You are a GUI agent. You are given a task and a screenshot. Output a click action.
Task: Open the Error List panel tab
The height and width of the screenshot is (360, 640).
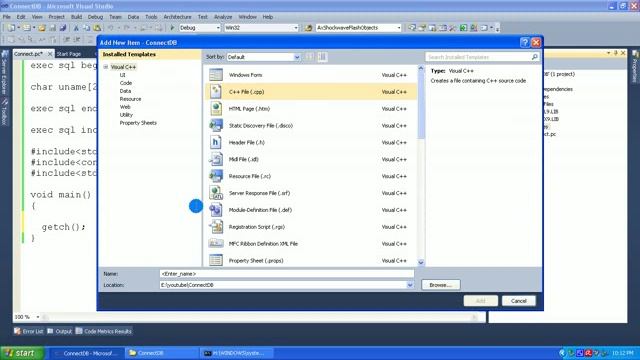[x=29, y=331]
